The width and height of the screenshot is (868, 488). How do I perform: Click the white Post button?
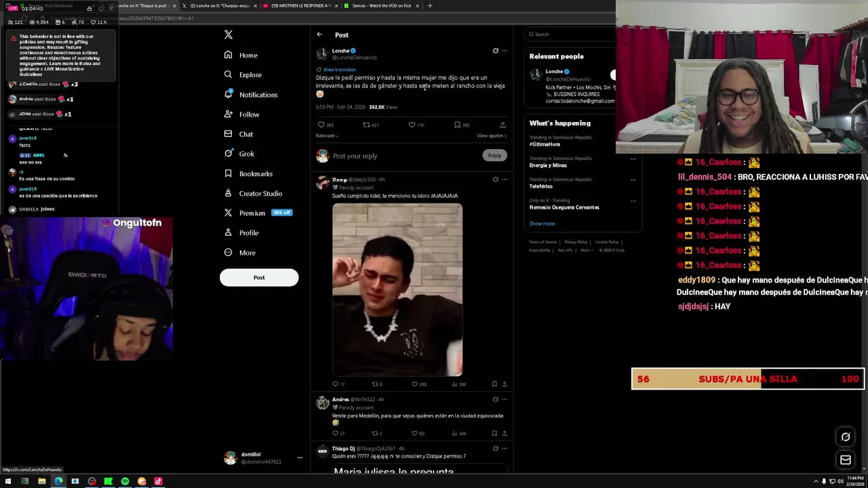259,277
